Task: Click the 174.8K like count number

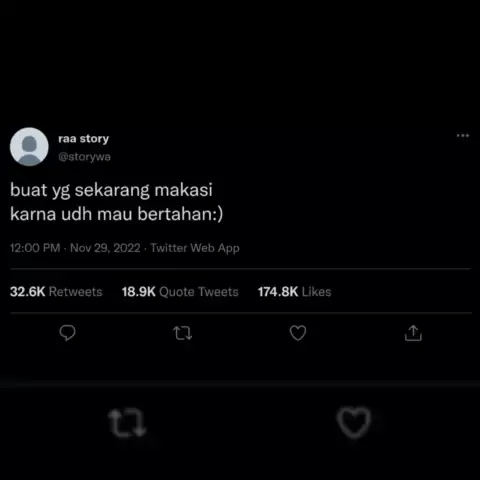Action: pos(278,292)
